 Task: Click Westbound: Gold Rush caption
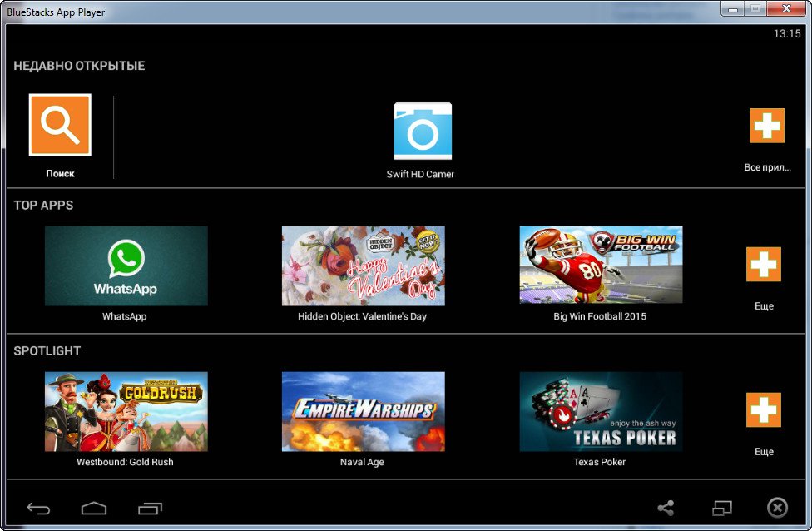click(x=125, y=462)
